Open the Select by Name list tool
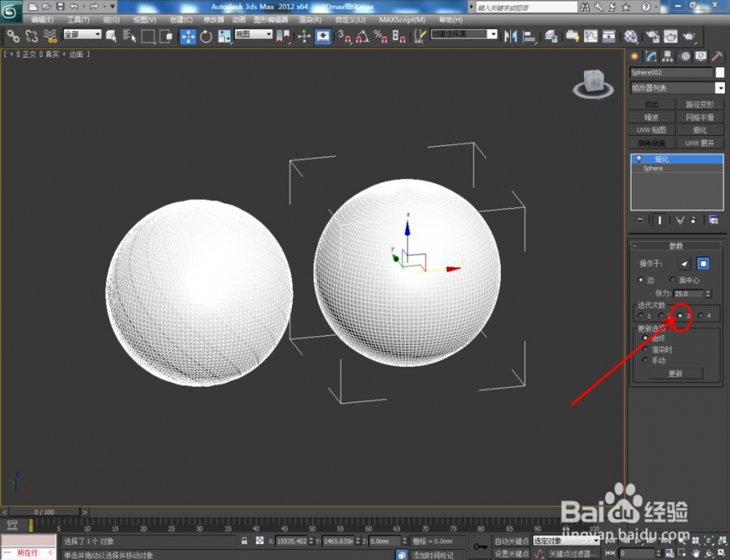The image size is (730, 560). click(129, 36)
